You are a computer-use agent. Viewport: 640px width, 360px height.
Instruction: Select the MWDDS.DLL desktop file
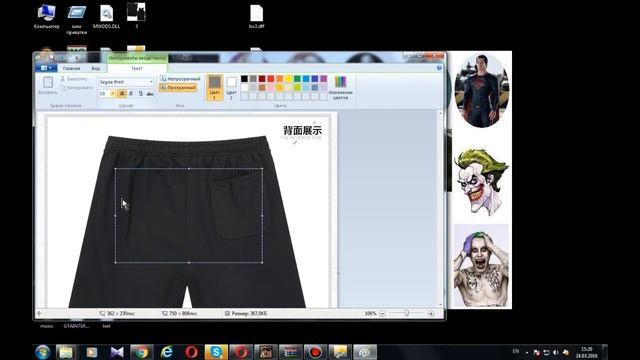click(x=106, y=16)
